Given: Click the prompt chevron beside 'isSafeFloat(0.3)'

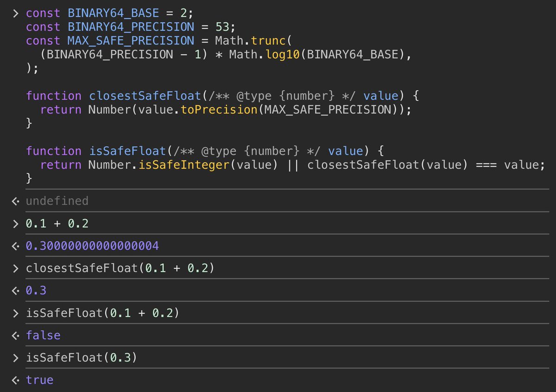Looking at the screenshot, I should 16,358.
